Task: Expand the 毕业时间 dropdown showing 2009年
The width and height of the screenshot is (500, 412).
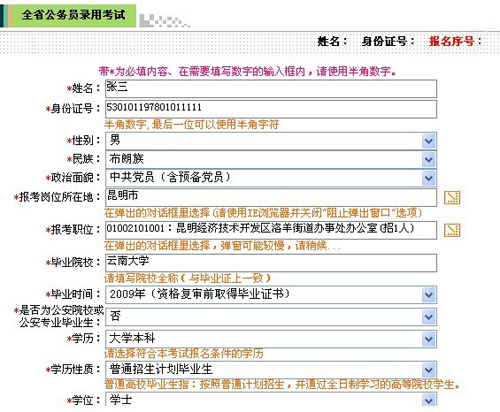Action: (429, 295)
